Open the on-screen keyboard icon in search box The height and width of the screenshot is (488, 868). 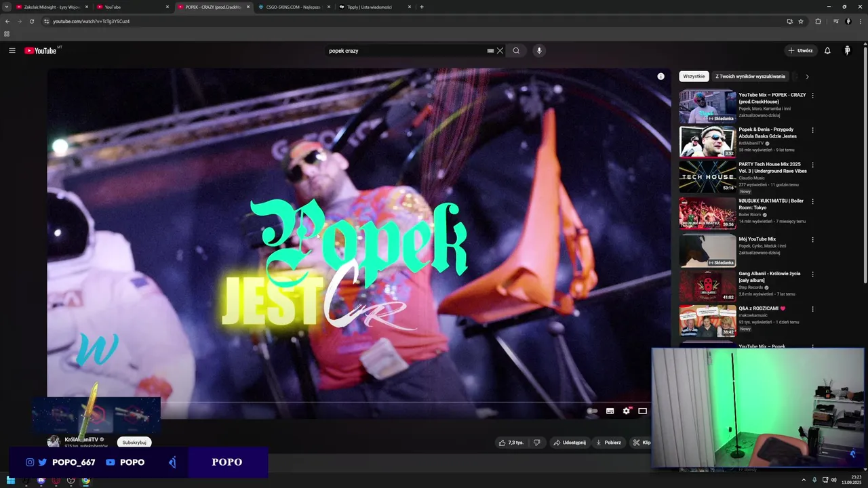pyautogui.click(x=490, y=51)
